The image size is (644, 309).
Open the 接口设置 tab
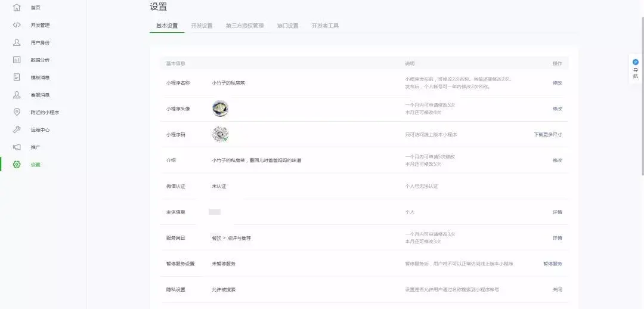tap(287, 26)
